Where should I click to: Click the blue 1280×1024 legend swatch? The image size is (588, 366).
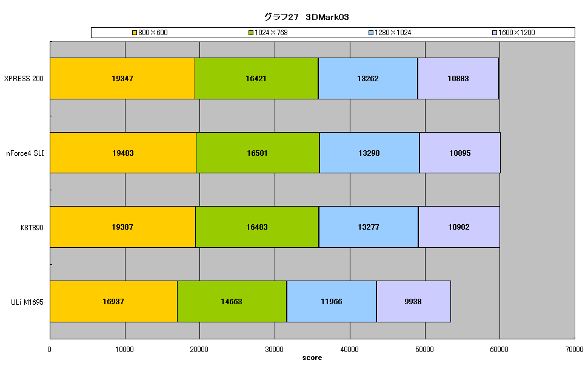pyautogui.click(x=371, y=33)
